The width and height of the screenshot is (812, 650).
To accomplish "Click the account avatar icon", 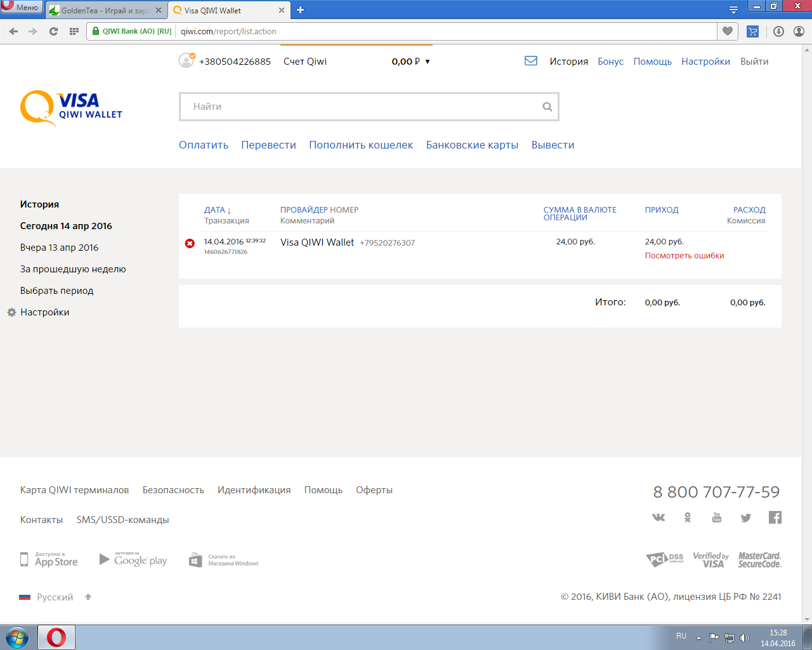I will coord(187,60).
